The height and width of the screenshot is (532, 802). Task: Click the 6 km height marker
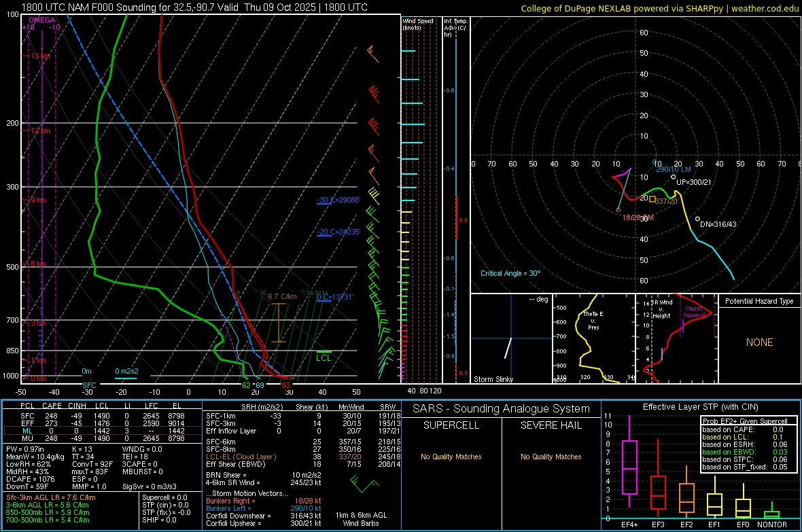(38, 264)
